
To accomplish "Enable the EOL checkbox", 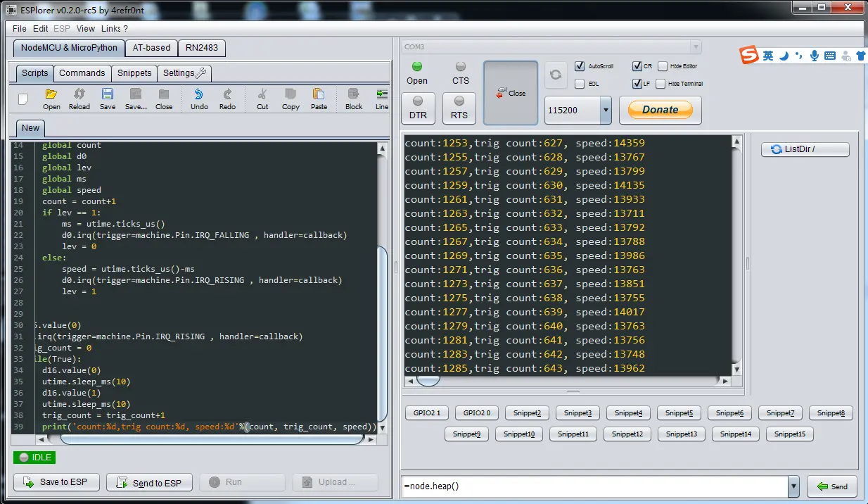I will [580, 84].
